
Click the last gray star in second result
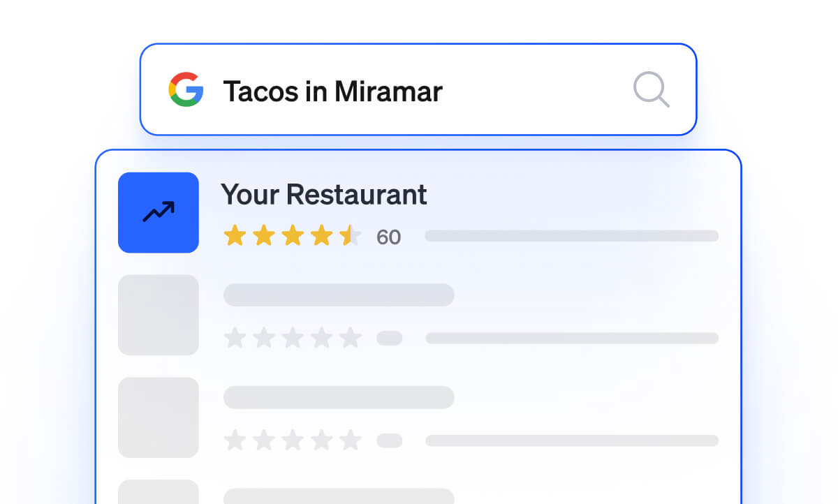pyautogui.click(x=351, y=338)
